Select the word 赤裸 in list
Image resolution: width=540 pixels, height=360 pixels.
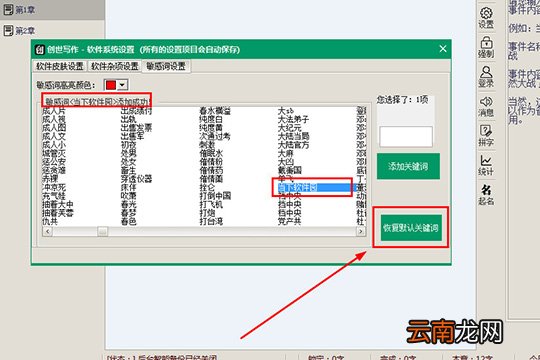(50, 179)
